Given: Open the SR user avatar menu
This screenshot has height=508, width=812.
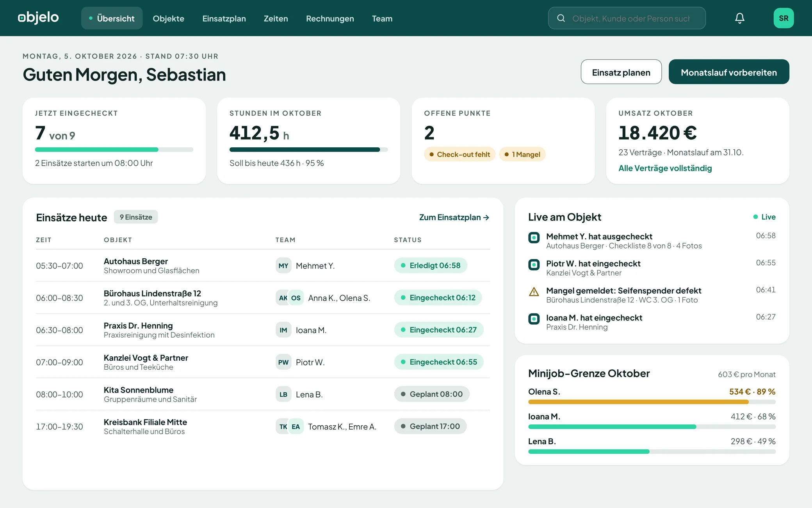Looking at the screenshot, I should pyautogui.click(x=784, y=18).
